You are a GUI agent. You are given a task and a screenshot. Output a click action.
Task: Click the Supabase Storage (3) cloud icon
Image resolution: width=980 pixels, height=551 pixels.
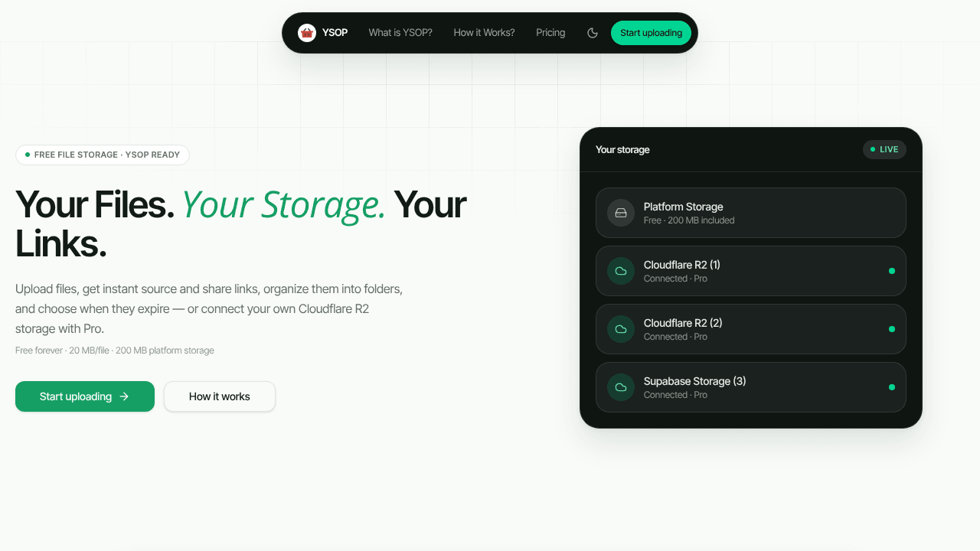click(x=621, y=387)
